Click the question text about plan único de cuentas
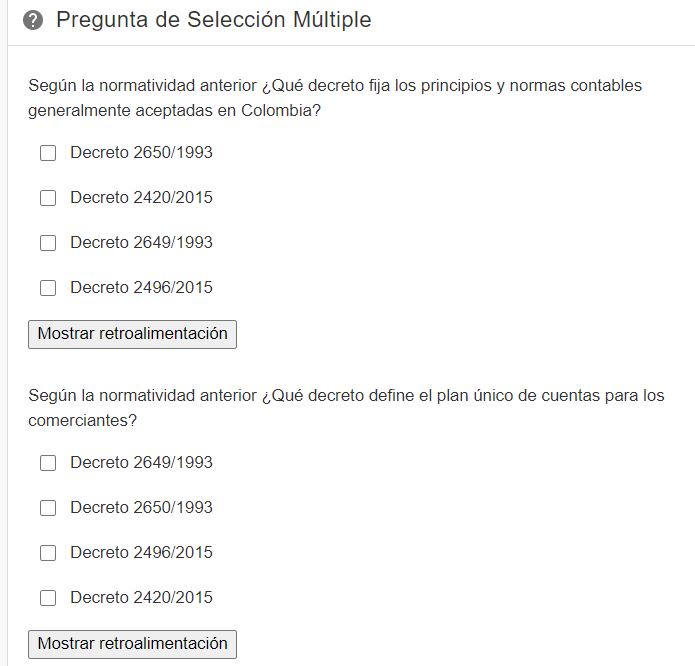 tap(346, 408)
